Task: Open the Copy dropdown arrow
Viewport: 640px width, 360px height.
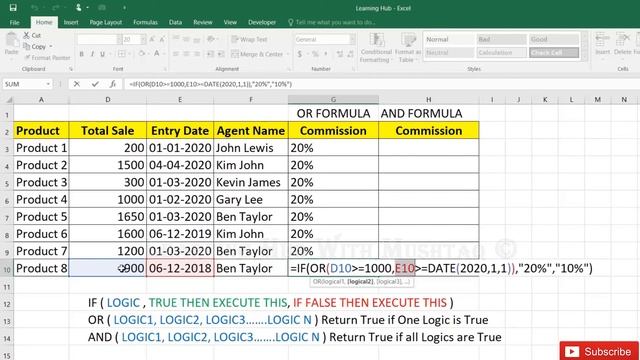Action: (51, 47)
